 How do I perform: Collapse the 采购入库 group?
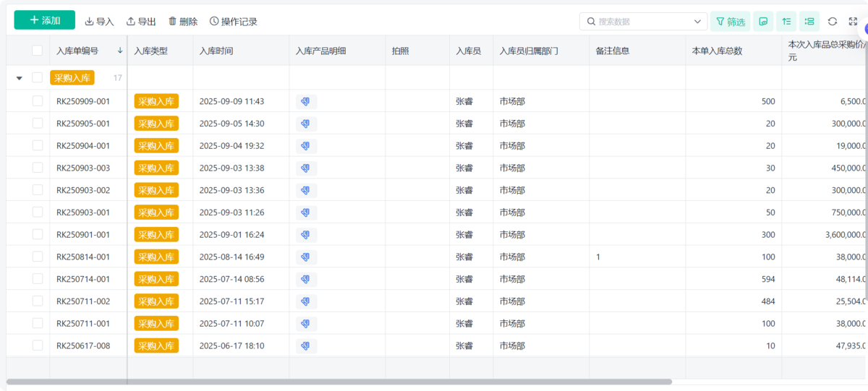[x=20, y=78]
